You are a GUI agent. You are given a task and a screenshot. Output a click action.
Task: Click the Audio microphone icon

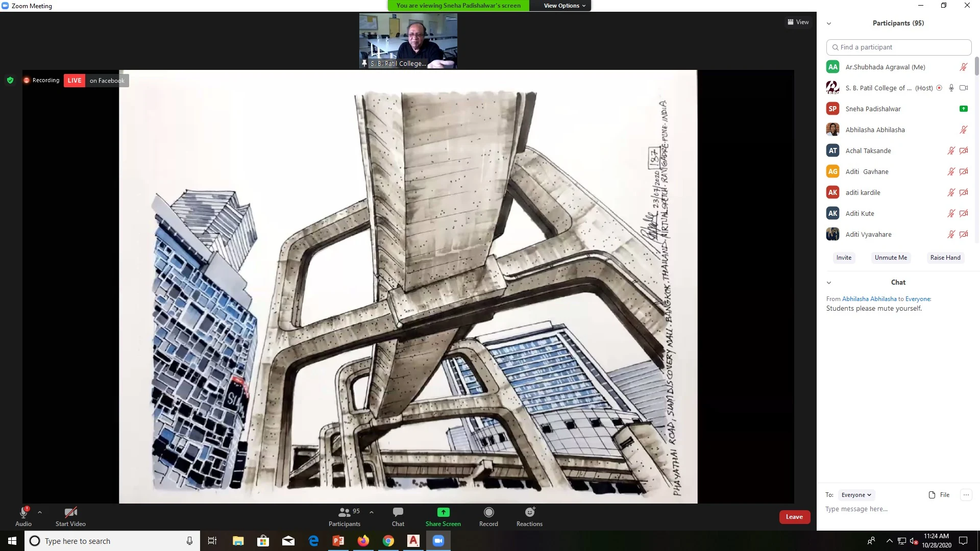(x=23, y=512)
